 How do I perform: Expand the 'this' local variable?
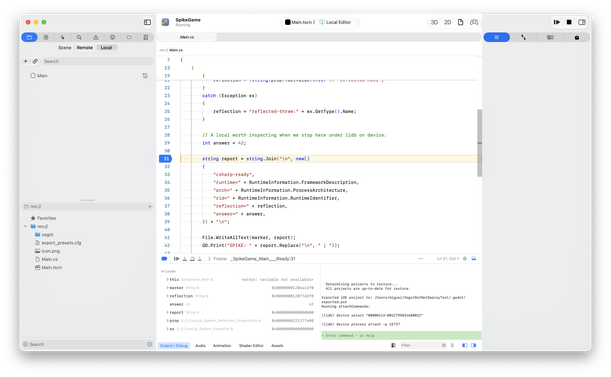pos(168,280)
